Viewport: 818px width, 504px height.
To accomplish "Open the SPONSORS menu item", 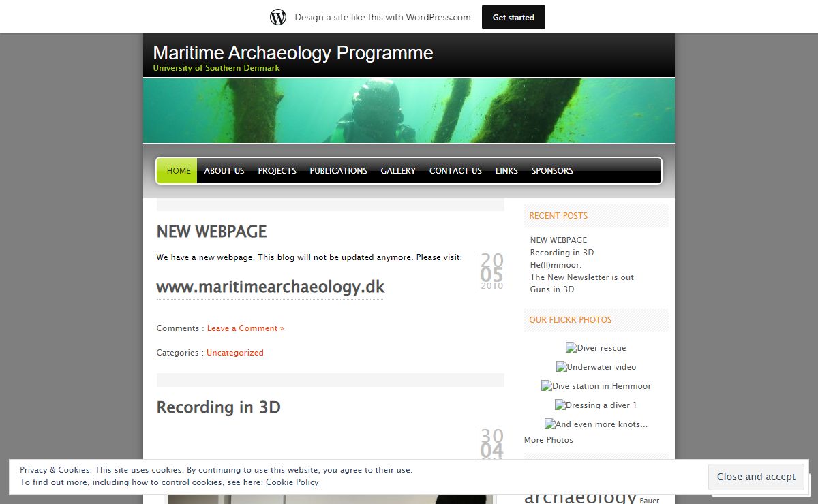I will pos(552,170).
